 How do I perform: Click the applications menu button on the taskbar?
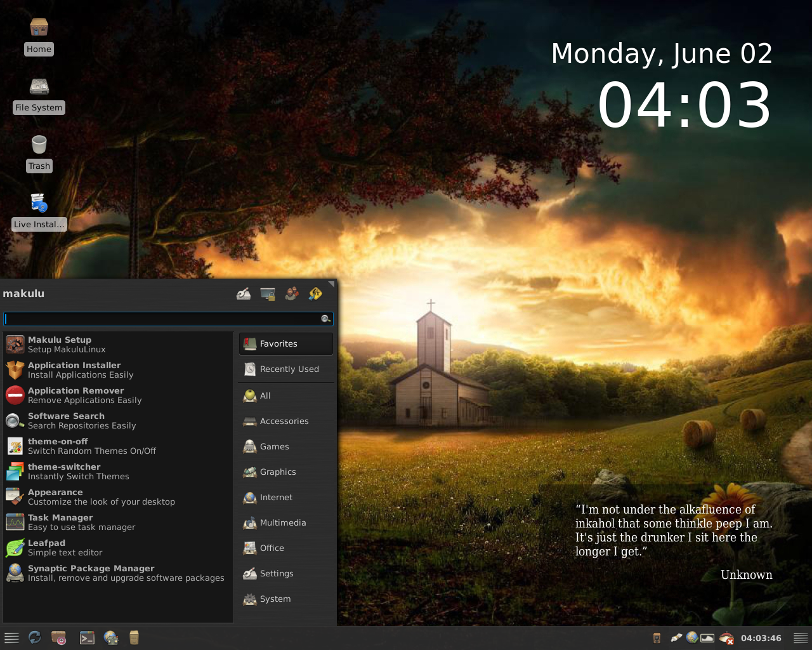pyautogui.click(x=11, y=638)
